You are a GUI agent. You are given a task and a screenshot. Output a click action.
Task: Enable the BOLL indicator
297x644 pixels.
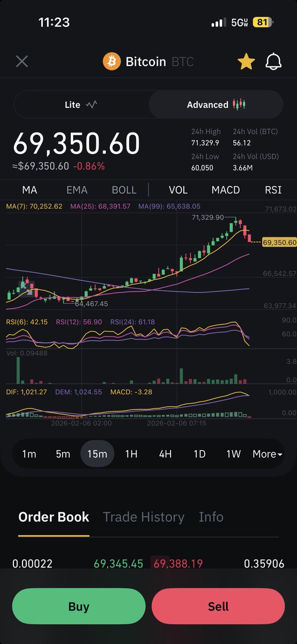pyautogui.click(x=124, y=190)
